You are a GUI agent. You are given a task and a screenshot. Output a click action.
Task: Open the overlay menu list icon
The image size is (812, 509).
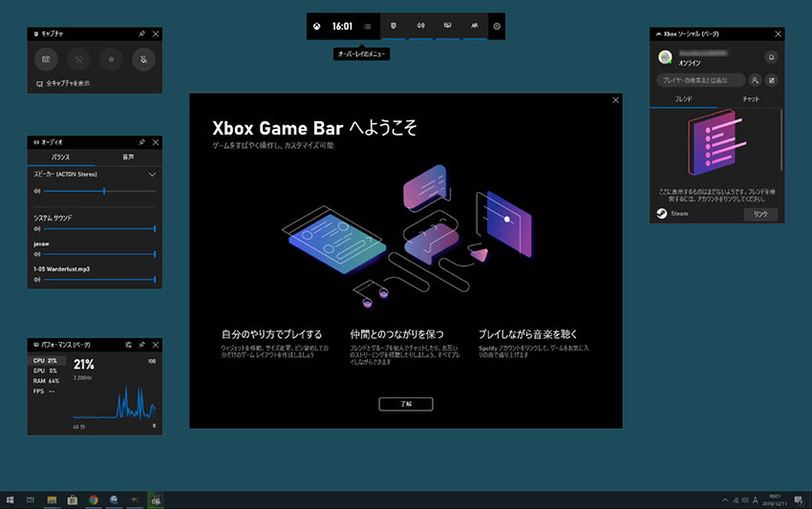coord(367,27)
